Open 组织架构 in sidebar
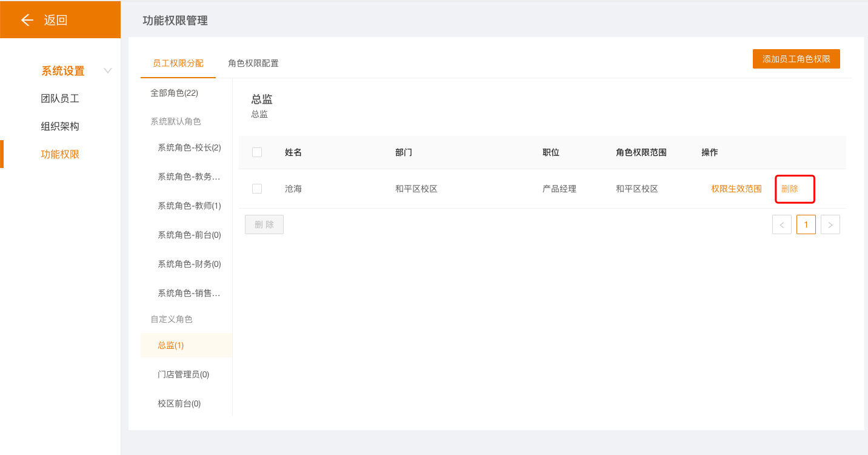 [60, 126]
